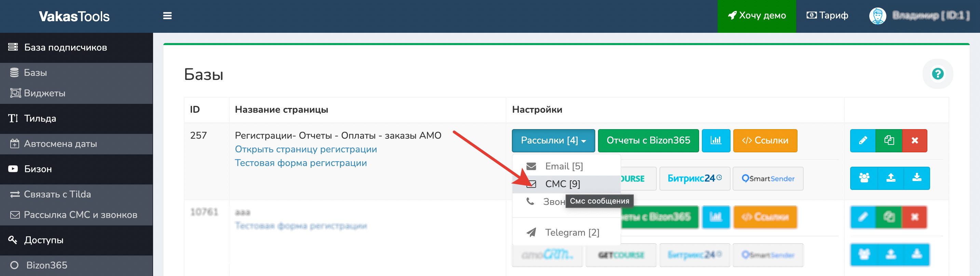Open the user profile menu in header
The height and width of the screenshot is (276, 980).
918,16
